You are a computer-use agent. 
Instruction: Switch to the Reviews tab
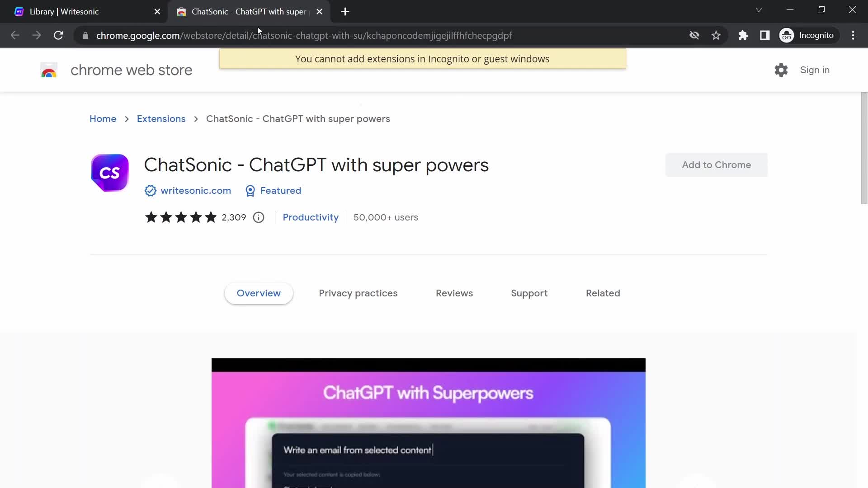[454, 293]
